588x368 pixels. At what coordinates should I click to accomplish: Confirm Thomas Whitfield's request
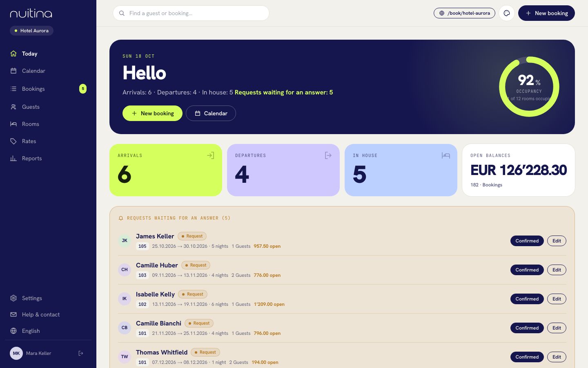coord(527,357)
